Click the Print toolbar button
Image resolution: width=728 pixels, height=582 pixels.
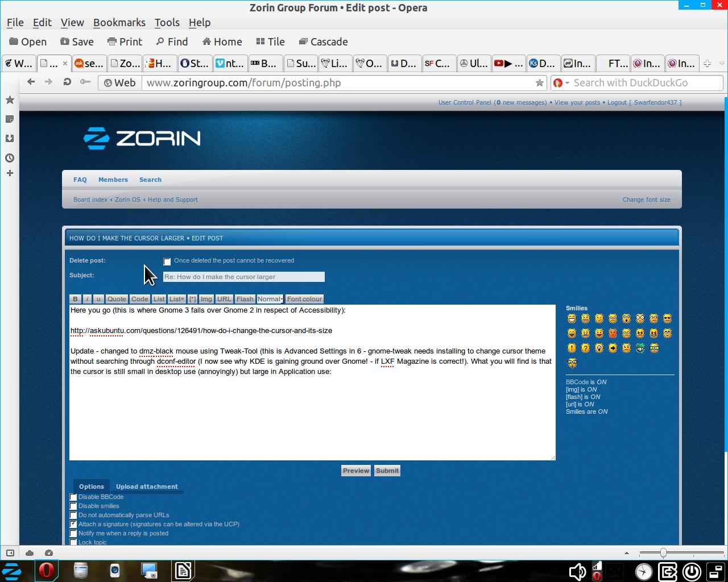click(125, 41)
